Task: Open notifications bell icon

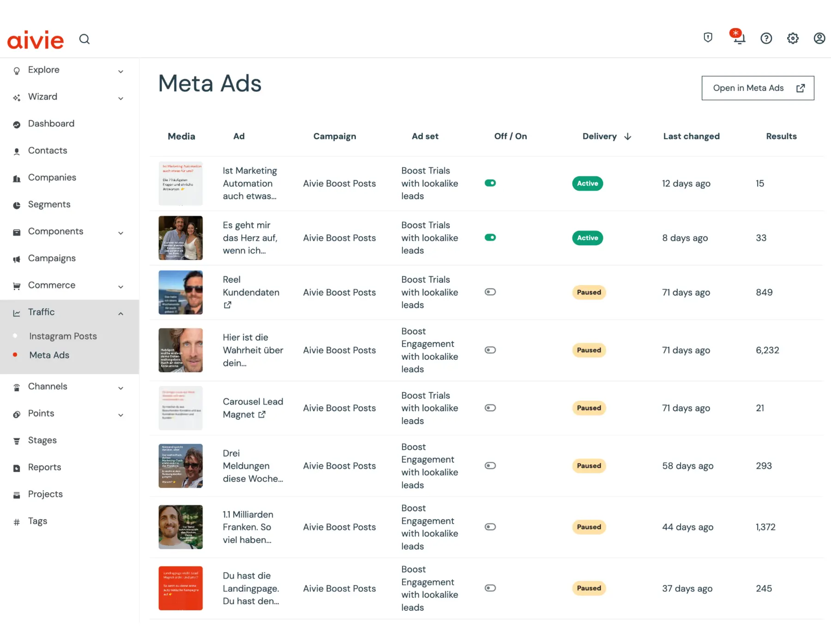Action: point(739,38)
